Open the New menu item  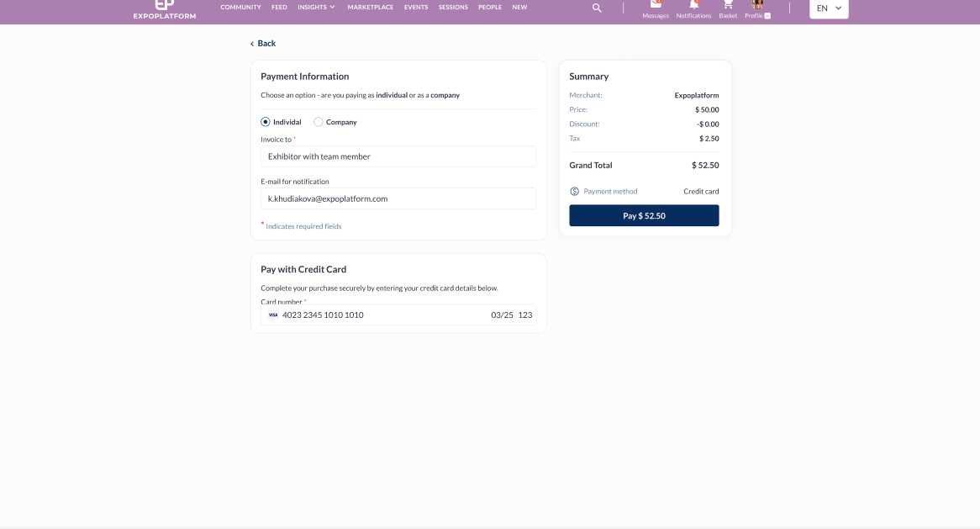click(520, 7)
